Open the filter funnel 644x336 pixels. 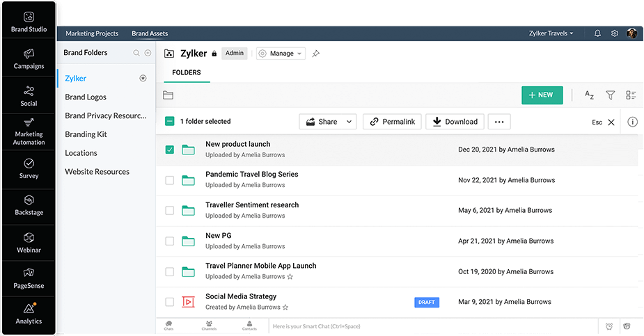click(x=611, y=95)
